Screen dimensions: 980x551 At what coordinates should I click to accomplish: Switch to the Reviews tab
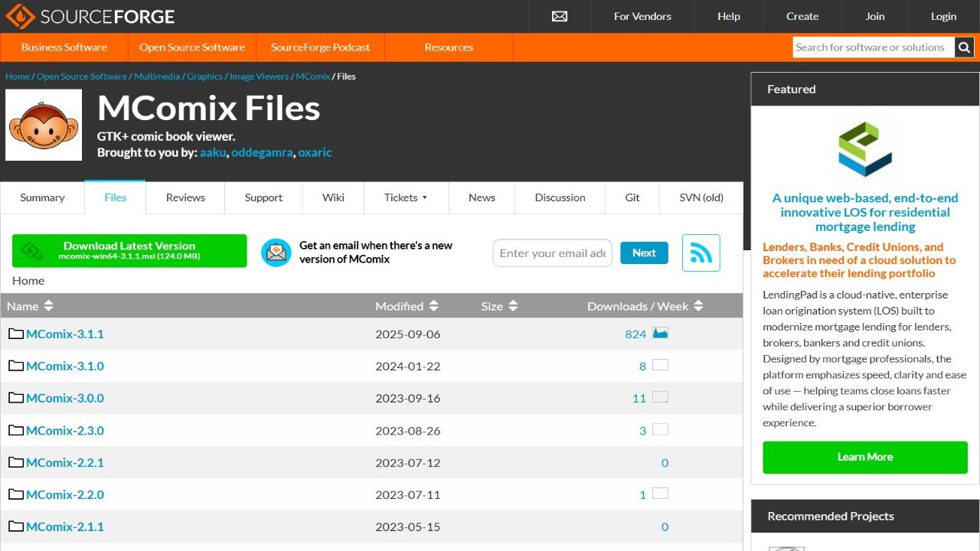pos(185,197)
